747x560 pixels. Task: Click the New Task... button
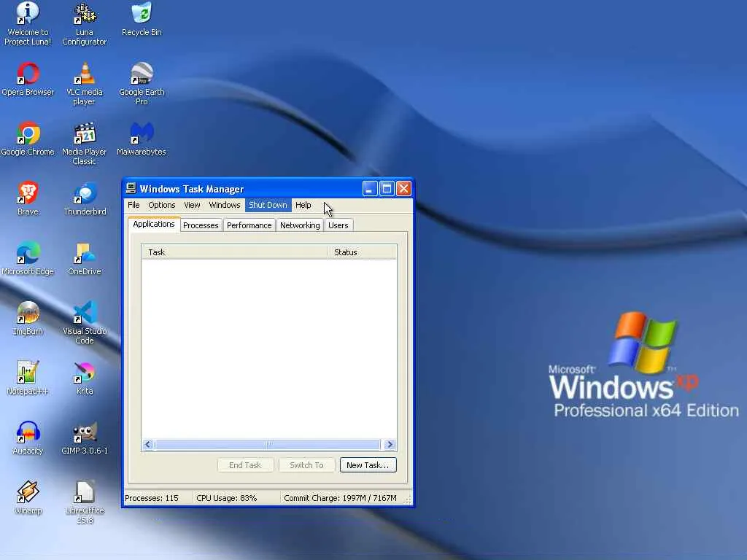[368, 465]
